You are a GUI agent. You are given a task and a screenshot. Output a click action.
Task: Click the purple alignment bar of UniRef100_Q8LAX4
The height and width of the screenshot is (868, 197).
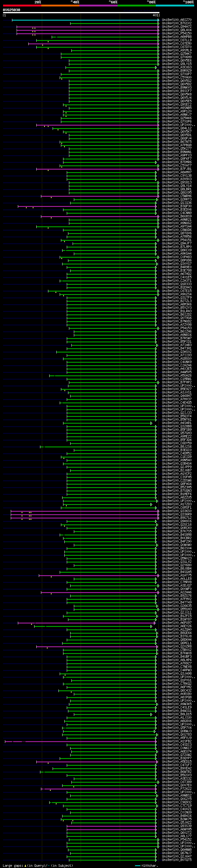click(x=87, y=30)
